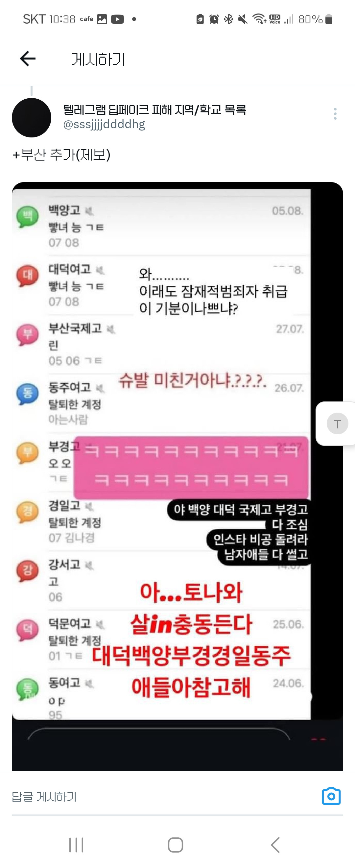
Task: Tap the cafe notification icon
Action: (x=86, y=19)
